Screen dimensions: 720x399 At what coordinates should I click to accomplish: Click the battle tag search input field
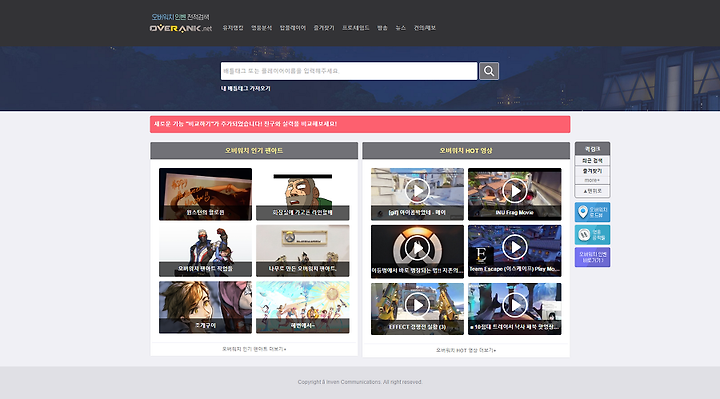(349, 71)
